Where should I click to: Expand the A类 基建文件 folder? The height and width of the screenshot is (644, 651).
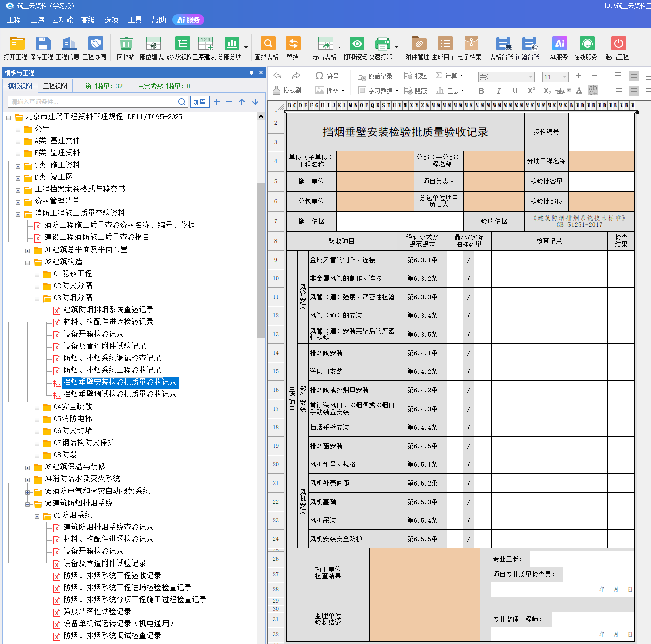tap(18, 142)
